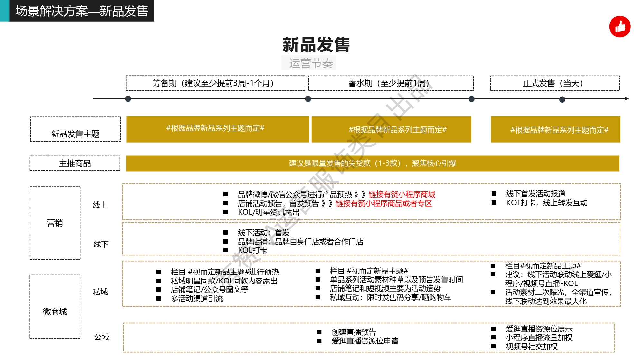Viewport: 644px width, 362px height.
Task: Click red text 链接有赞小程序商品或者专区
Action: pos(384,203)
